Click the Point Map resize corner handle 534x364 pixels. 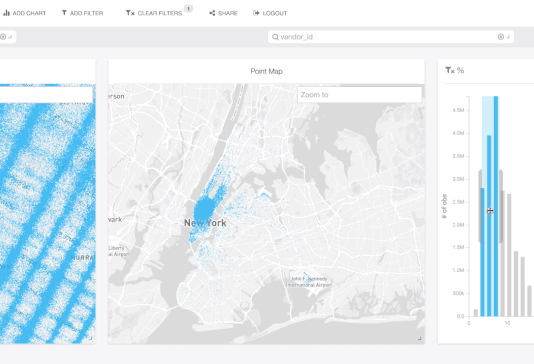[420, 338]
